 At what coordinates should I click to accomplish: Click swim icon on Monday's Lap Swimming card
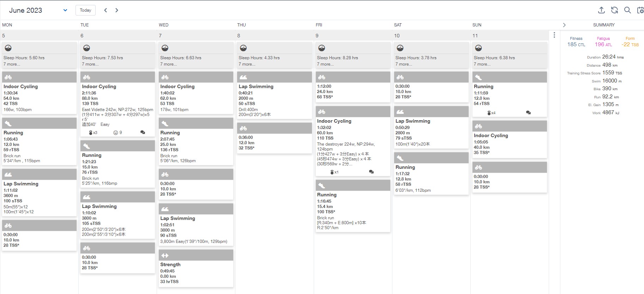8,174
